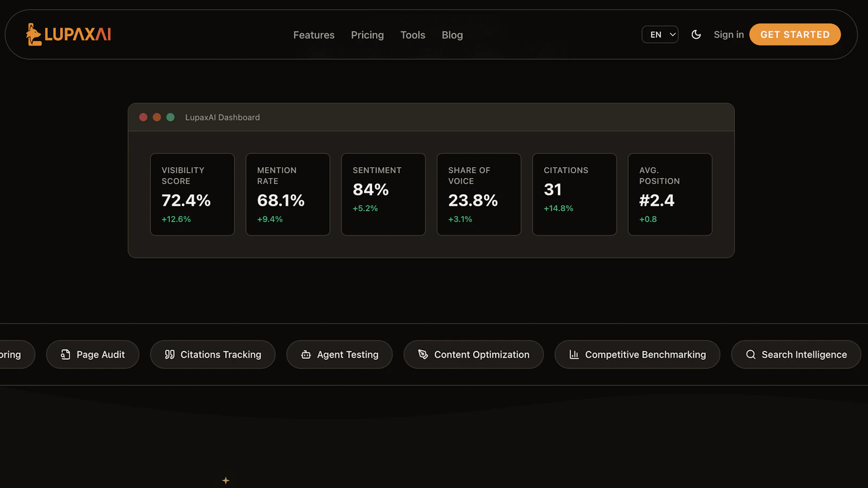Click the Content Optimization pen icon
This screenshot has height=488, width=868.
(x=423, y=354)
